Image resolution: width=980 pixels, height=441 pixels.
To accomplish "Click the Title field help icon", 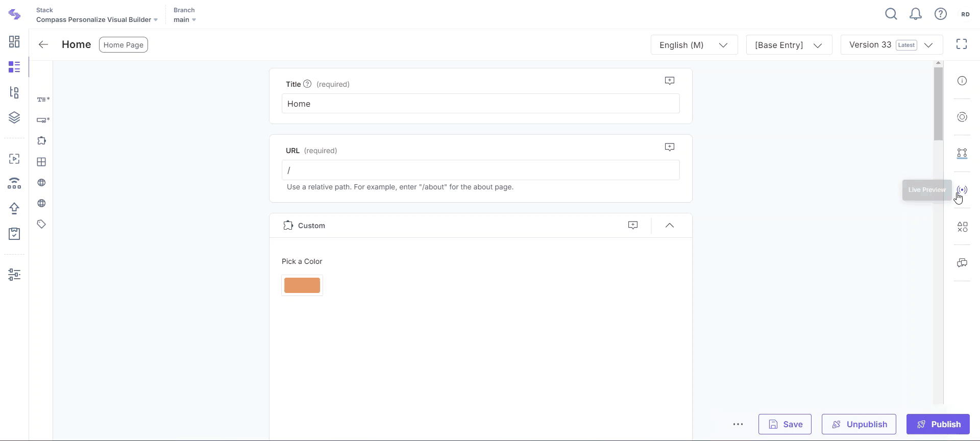I will pos(307,84).
